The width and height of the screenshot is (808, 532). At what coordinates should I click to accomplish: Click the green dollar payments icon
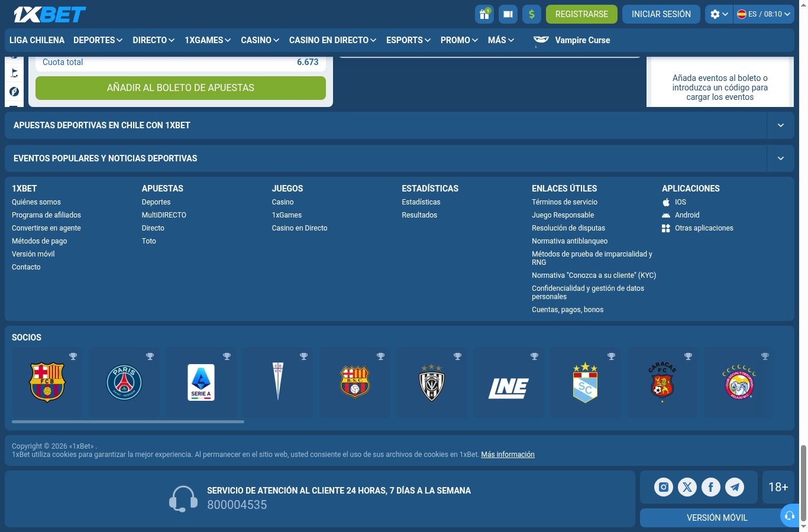532,14
